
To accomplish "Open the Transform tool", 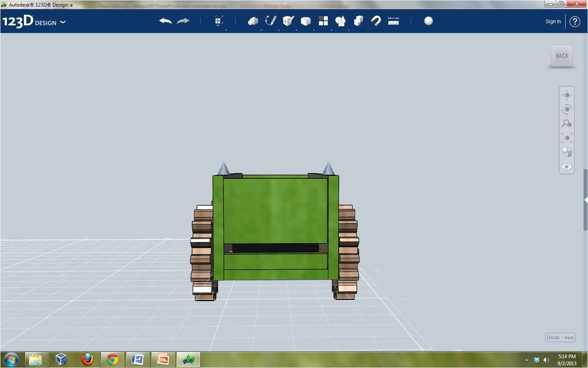I will pos(219,21).
